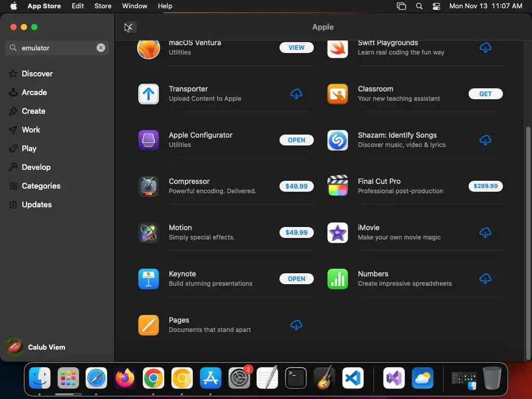Buy Compressor for $49.99
532x399 pixels.
pos(296,187)
